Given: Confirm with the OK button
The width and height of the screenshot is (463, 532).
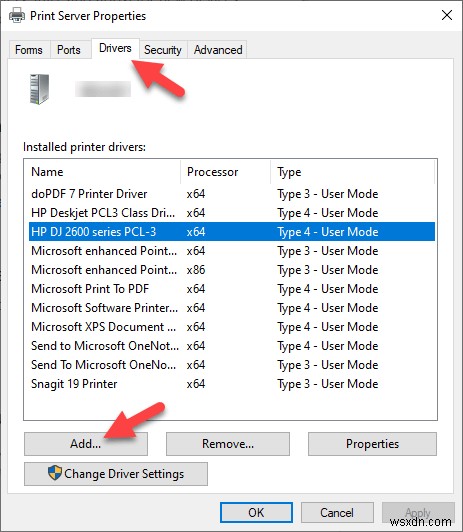Looking at the screenshot, I should 256,512.
